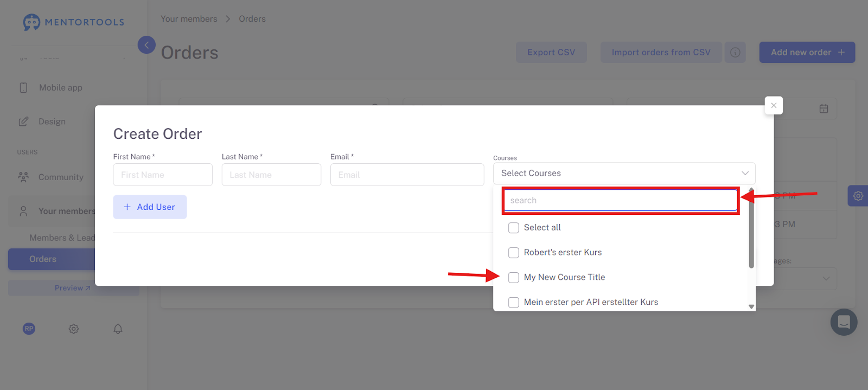Click scroll-down arrow of courses list
Image resolution: width=868 pixels, height=390 pixels.
point(751,306)
